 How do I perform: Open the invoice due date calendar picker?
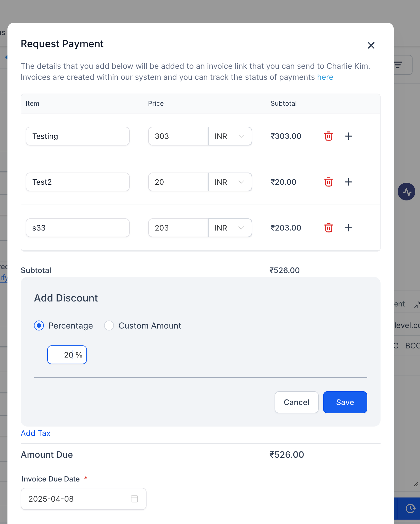(134, 499)
